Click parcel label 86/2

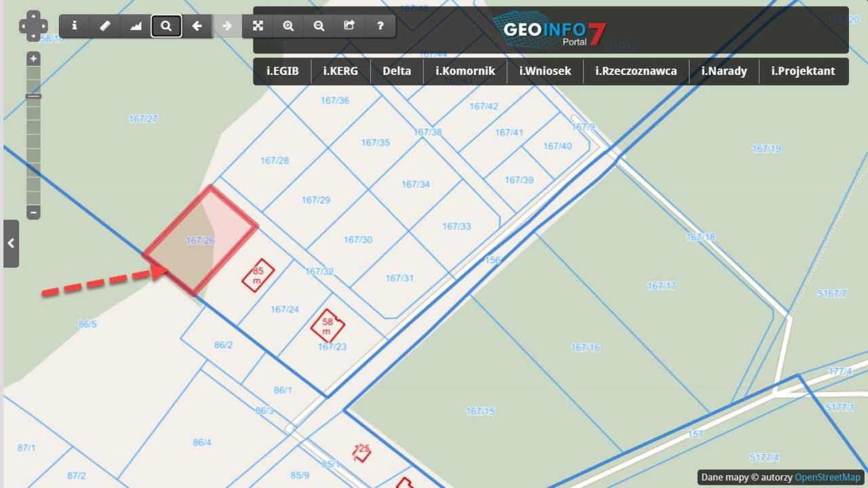224,345
